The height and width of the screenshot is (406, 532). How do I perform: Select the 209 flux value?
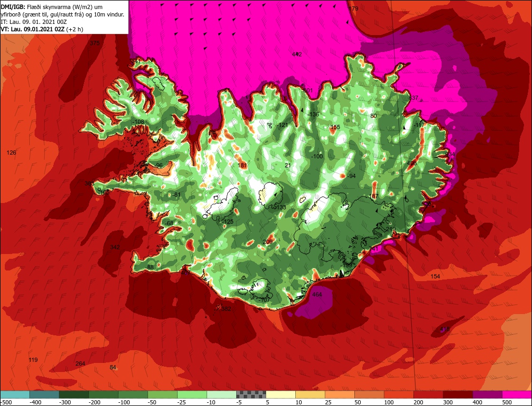tap(268, 242)
